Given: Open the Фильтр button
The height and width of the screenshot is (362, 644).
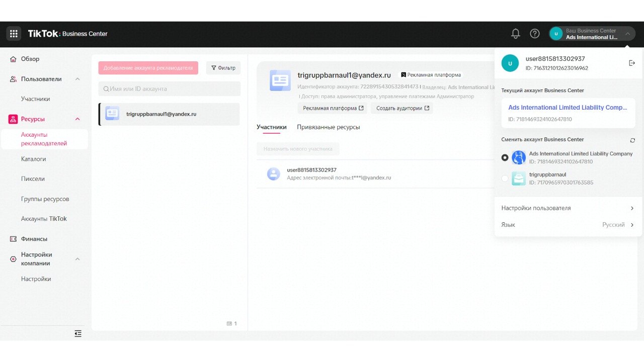Looking at the screenshot, I should [223, 68].
